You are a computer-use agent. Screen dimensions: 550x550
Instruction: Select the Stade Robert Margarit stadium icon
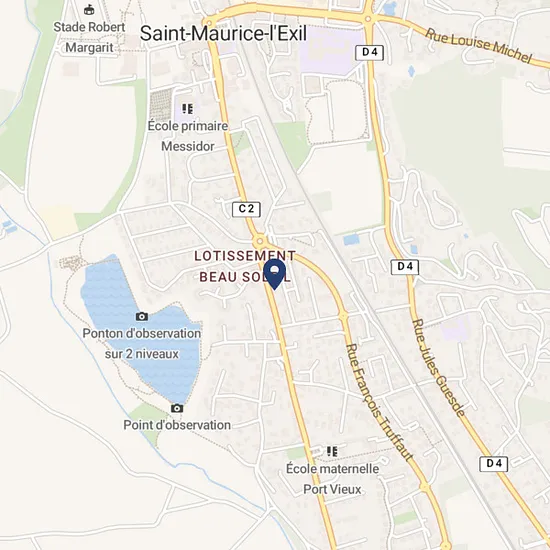pyautogui.click(x=89, y=10)
